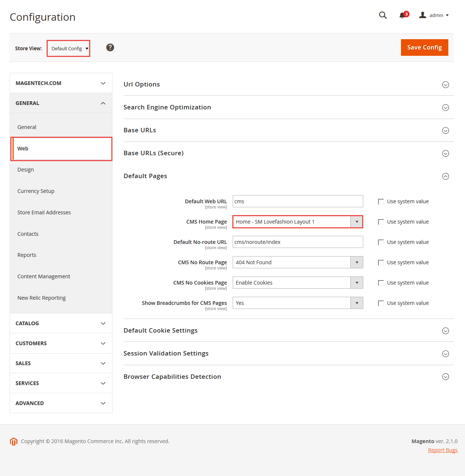Open the Store View Default Config dropdown
Viewport: 465px width, 476px height.
[68, 48]
